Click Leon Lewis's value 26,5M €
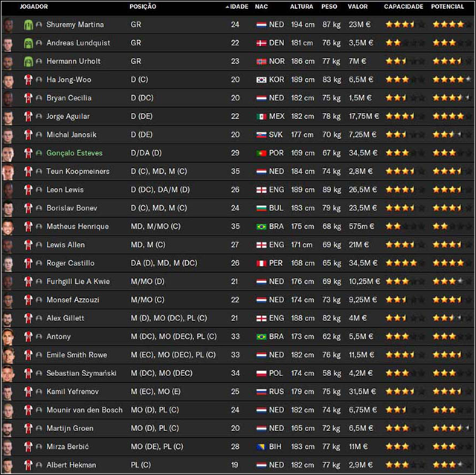The image size is (476, 475). click(x=363, y=190)
